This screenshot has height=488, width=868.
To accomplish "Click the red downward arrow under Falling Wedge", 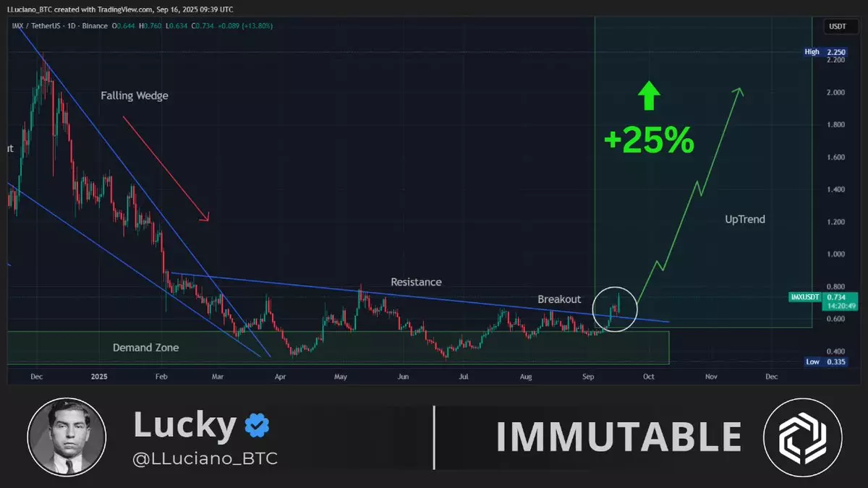I will [x=165, y=168].
